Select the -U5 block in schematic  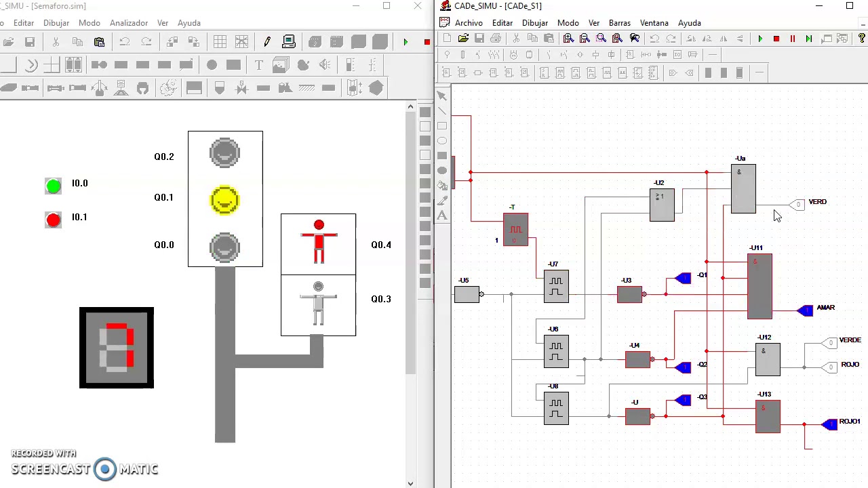[467, 294]
